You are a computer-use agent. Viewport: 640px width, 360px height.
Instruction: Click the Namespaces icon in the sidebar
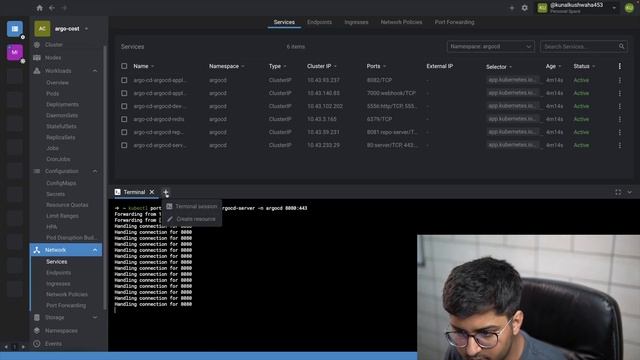(x=37, y=330)
